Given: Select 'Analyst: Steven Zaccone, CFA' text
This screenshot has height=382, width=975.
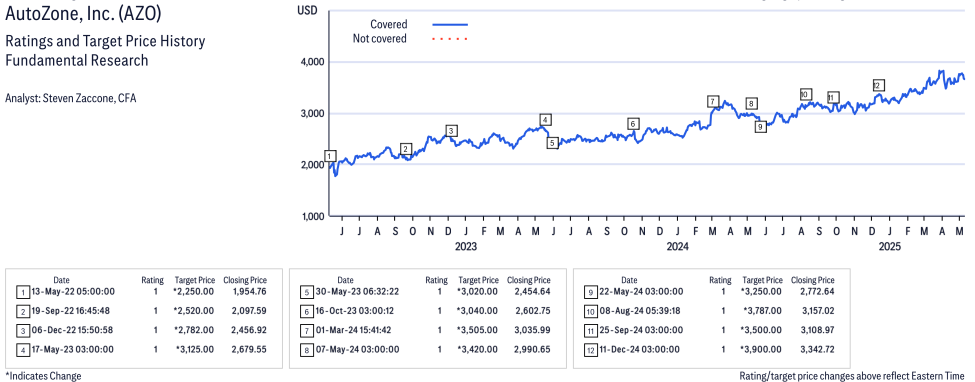Looking at the screenshot, I should pos(70,98).
